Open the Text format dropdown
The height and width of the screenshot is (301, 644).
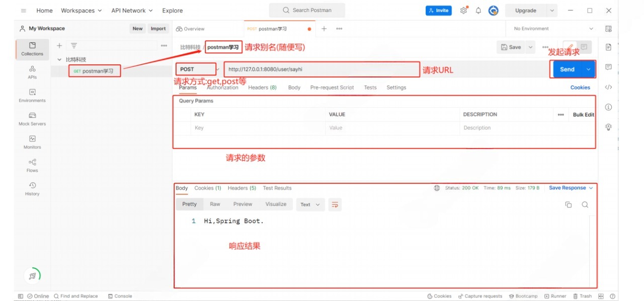pos(310,204)
